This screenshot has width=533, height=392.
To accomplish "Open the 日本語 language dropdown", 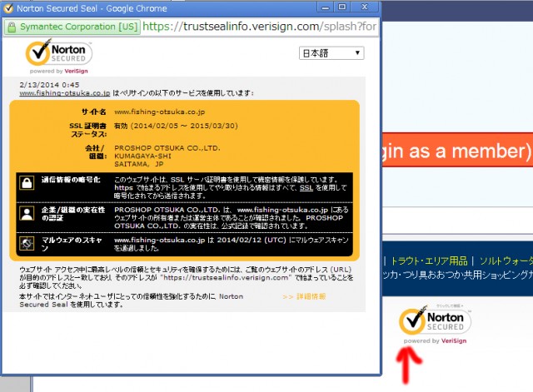I will click(331, 53).
